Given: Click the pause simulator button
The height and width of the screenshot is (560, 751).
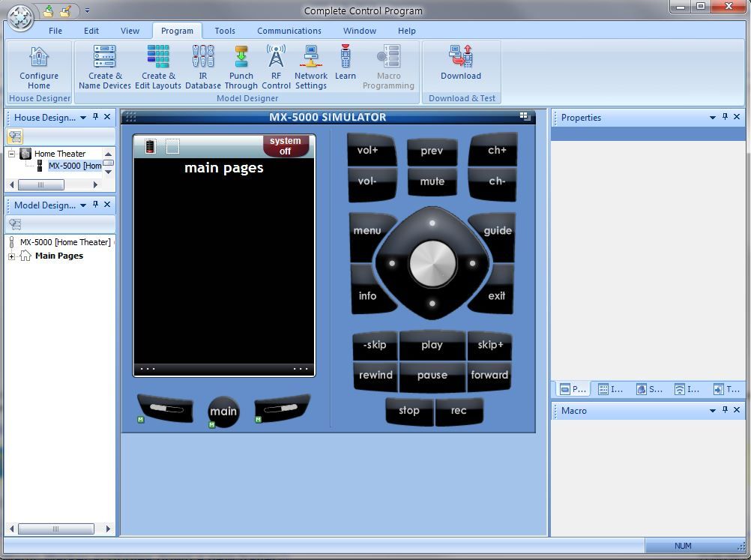Looking at the screenshot, I should click(432, 376).
